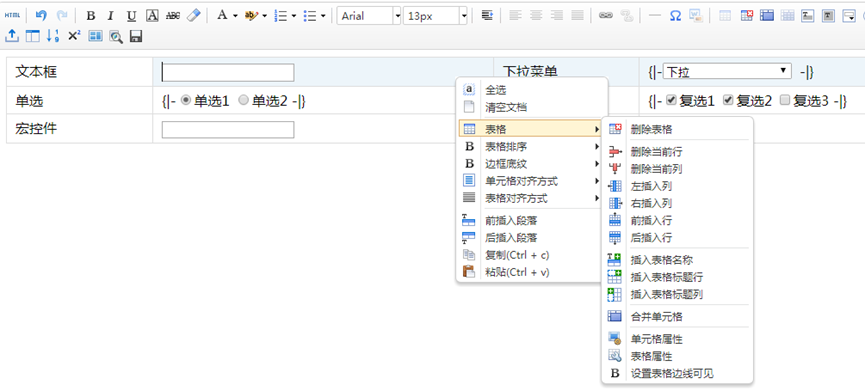Image resolution: width=865 pixels, height=391 pixels.
Task: Click the Word image transfer icon
Action: tap(696, 15)
